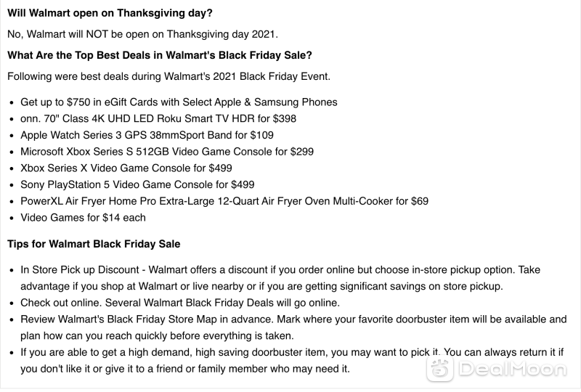Viewport: 581px width, 392px height.
Task: Select heading 'Will Walmart open on Thanksgiving day?'
Action: coord(110,13)
